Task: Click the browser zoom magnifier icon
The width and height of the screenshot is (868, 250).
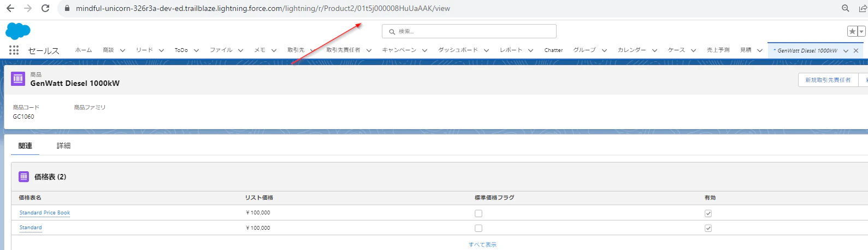Action: (846, 8)
